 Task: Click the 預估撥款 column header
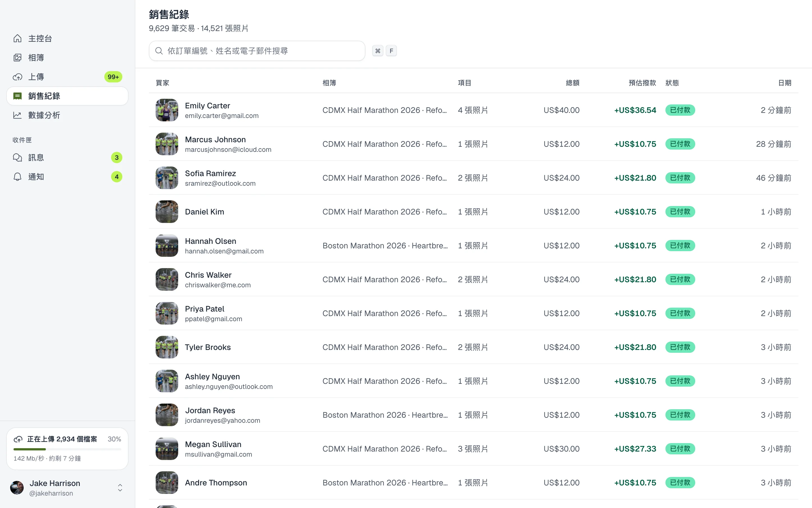[642, 83]
